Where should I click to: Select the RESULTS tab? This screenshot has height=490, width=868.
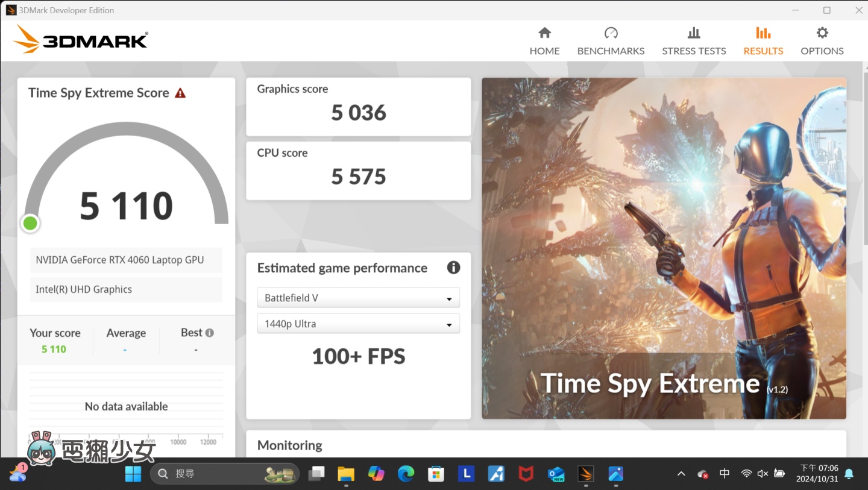point(763,41)
